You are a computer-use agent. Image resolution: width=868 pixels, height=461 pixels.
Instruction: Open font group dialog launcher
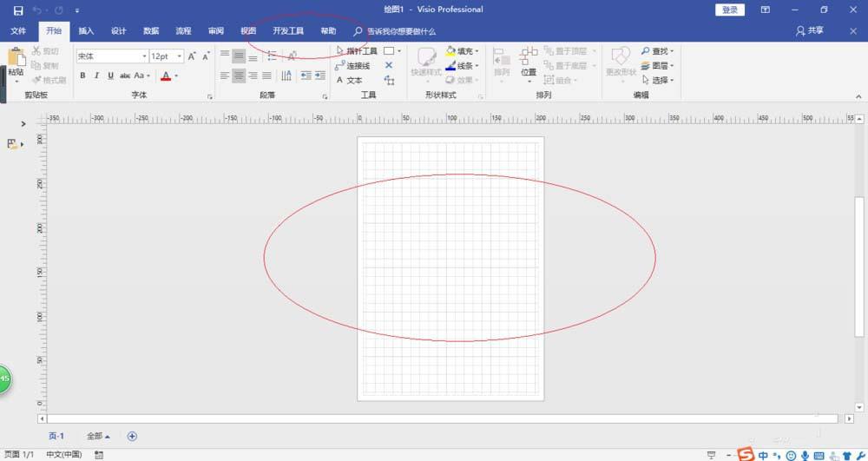tap(210, 97)
